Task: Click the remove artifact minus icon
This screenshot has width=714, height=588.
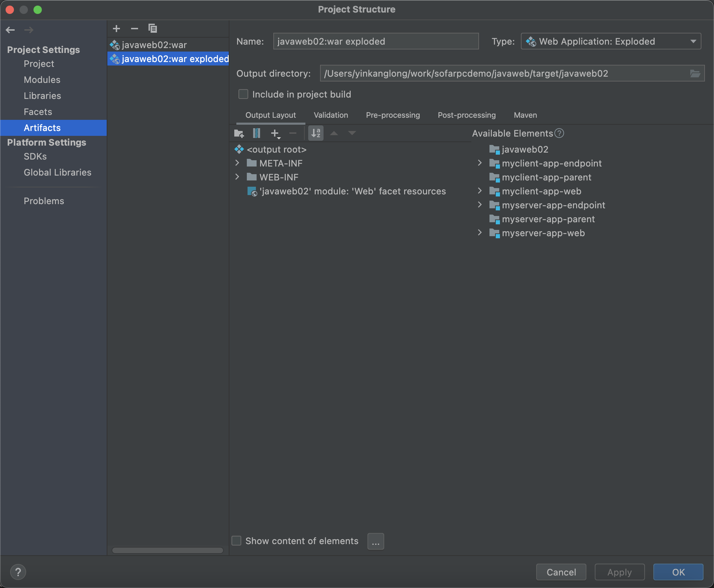Action: click(x=135, y=29)
